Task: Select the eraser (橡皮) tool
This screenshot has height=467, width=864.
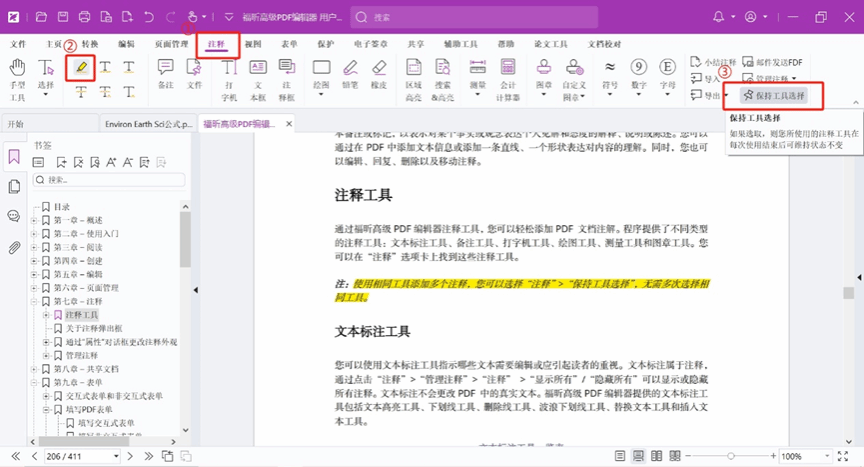Action: coord(379,68)
